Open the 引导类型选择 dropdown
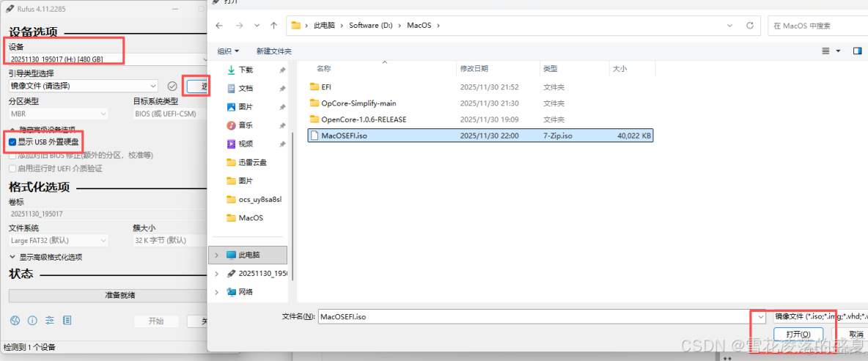This screenshot has width=868, height=361. [84, 86]
